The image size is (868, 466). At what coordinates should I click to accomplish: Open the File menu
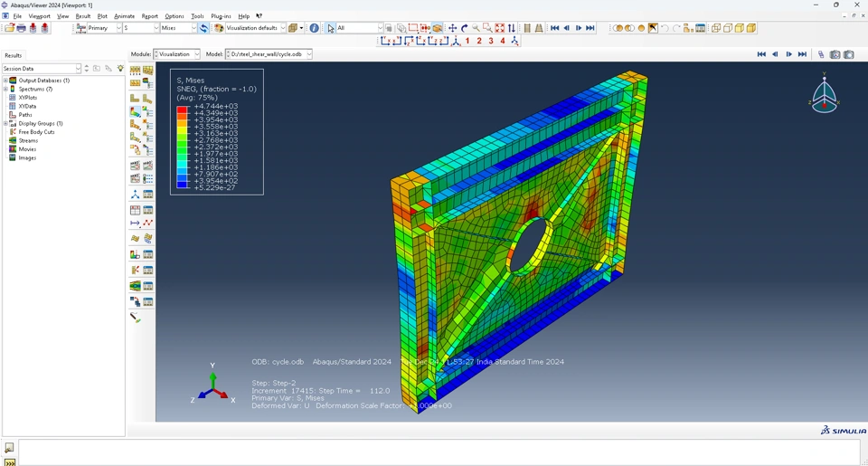point(18,16)
